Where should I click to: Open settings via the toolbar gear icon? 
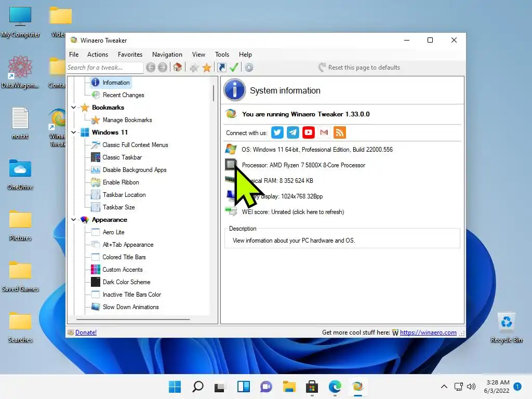(249, 68)
